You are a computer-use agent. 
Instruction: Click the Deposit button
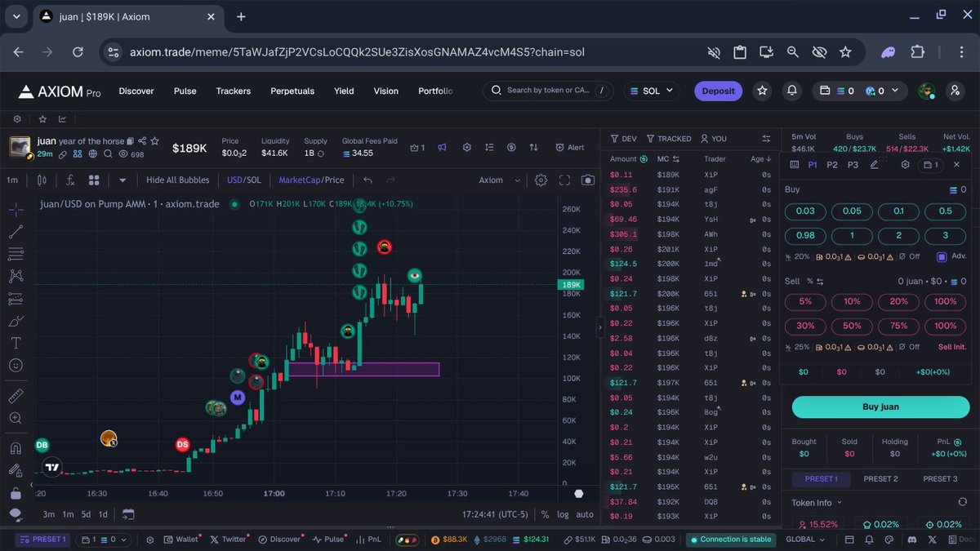pos(719,91)
